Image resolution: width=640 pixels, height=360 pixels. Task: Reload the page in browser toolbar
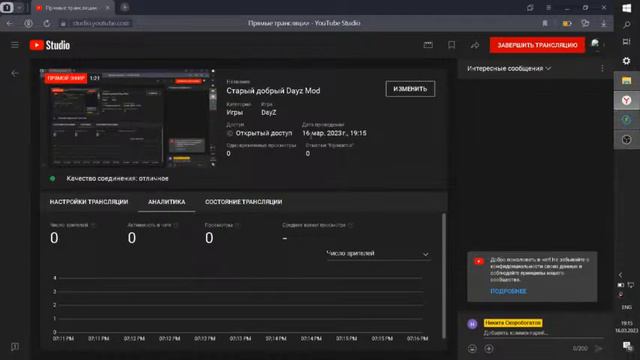(47, 23)
